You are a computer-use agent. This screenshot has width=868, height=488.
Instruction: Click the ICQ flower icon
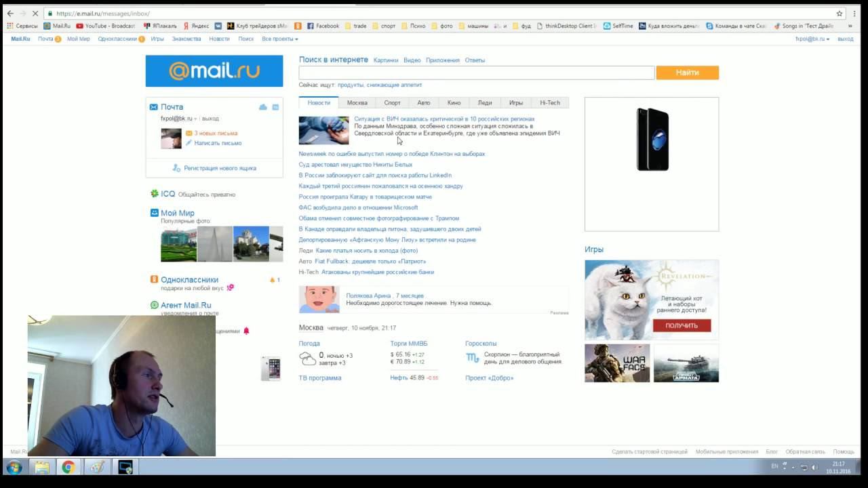click(x=155, y=194)
